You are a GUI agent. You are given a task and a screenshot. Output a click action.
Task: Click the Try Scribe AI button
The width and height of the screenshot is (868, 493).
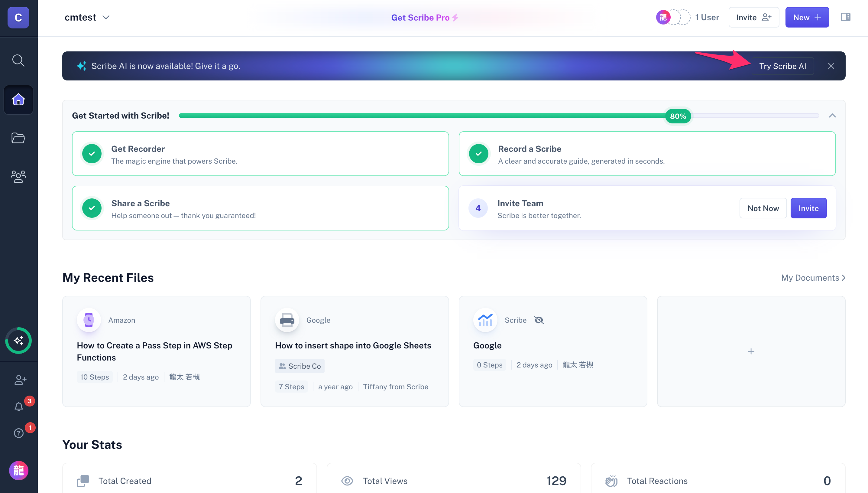click(x=782, y=66)
